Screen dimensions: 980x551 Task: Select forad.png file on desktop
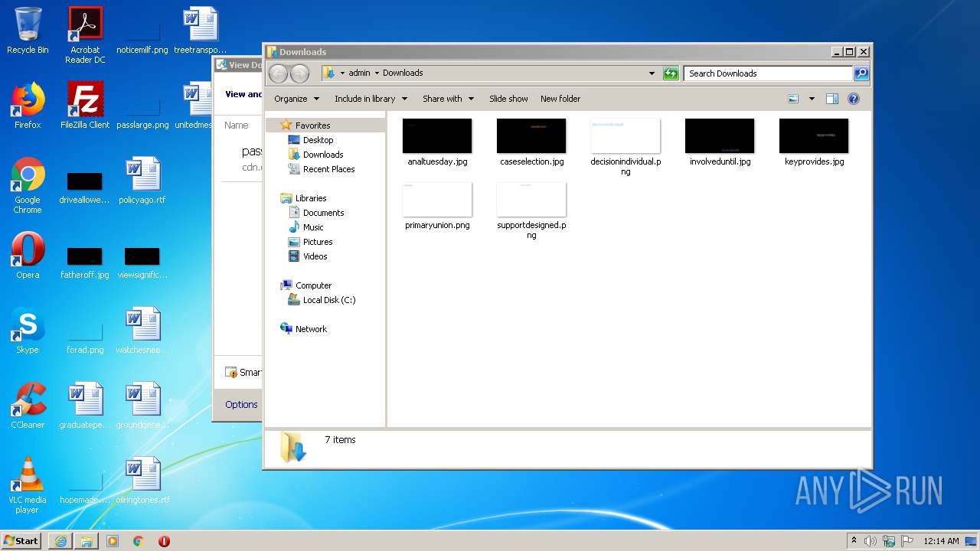(85, 338)
